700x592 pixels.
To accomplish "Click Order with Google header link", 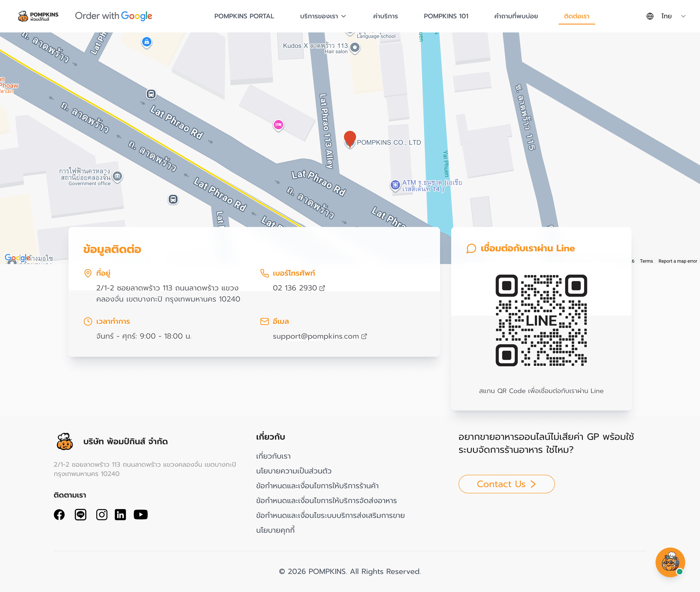I will pos(113,16).
